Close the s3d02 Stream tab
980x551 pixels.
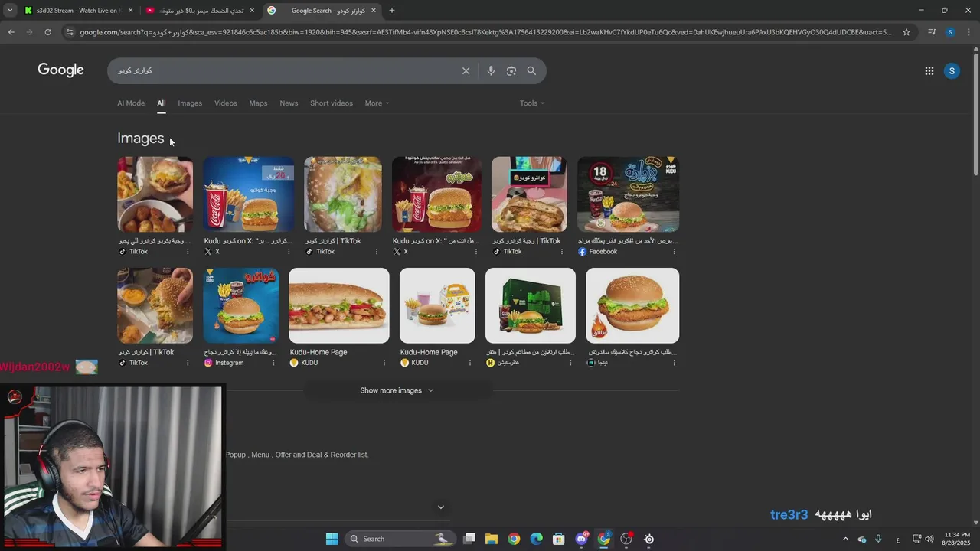(x=130, y=11)
